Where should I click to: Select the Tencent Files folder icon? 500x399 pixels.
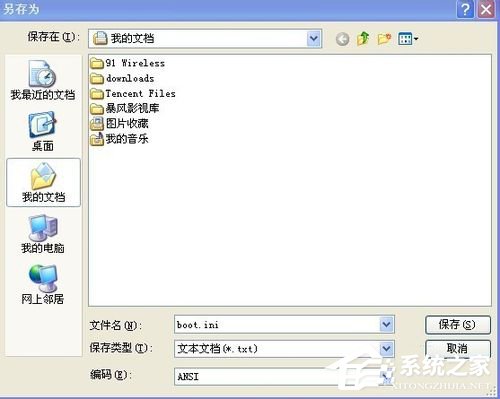pos(97,94)
